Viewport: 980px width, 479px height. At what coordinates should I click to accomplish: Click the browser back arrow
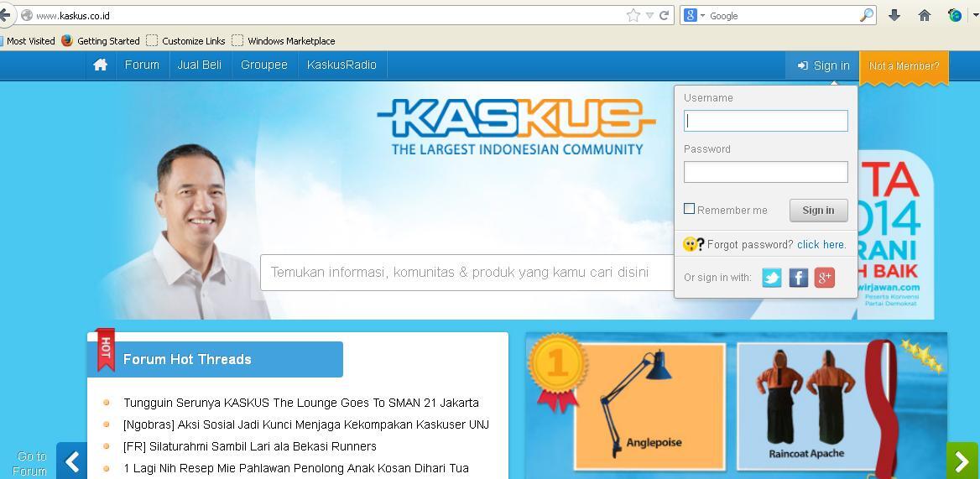tap(5, 16)
